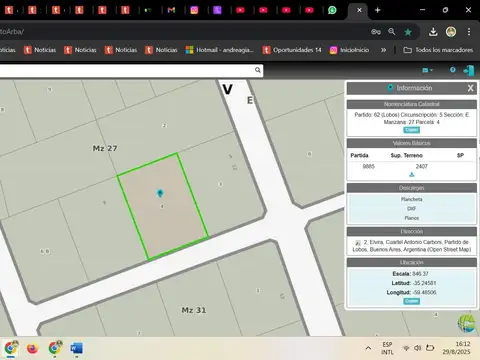The width and height of the screenshot is (480, 360).
Task: Click the blue location pin on the parcel
Action: (x=160, y=193)
